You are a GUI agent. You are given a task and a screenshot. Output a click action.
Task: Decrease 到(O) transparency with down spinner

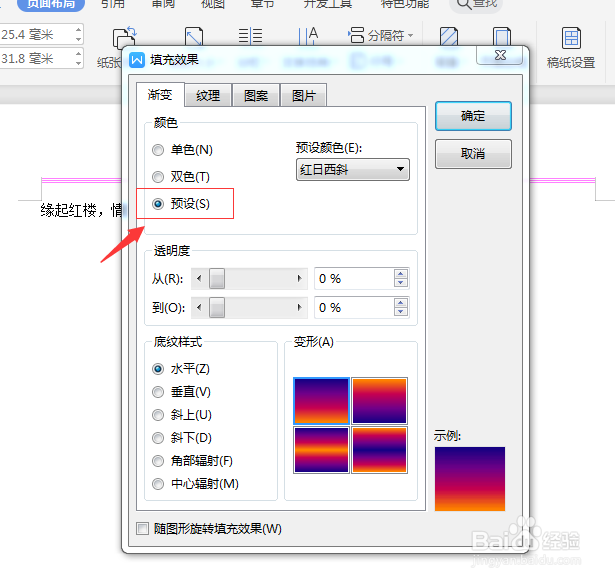point(401,312)
